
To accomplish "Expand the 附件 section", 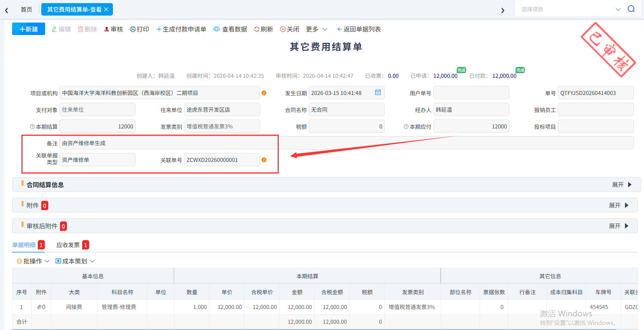I will coord(619,205).
